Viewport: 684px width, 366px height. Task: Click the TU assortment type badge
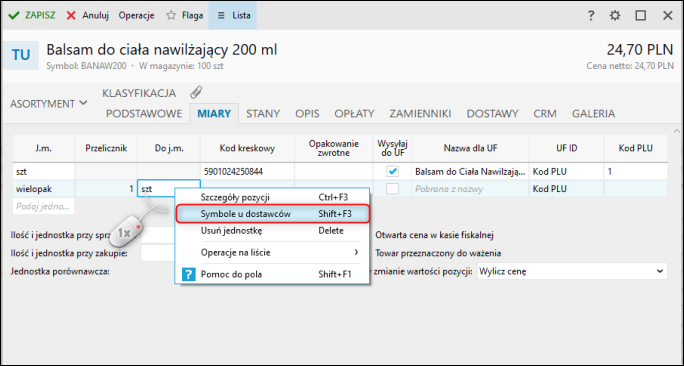coord(21,55)
